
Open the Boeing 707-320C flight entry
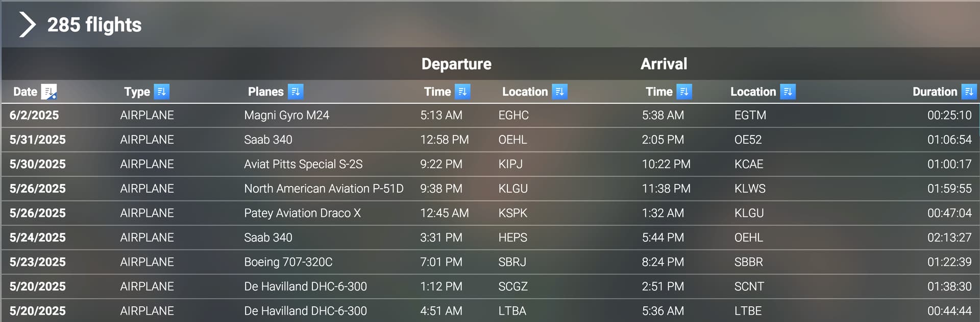(x=490, y=262)
